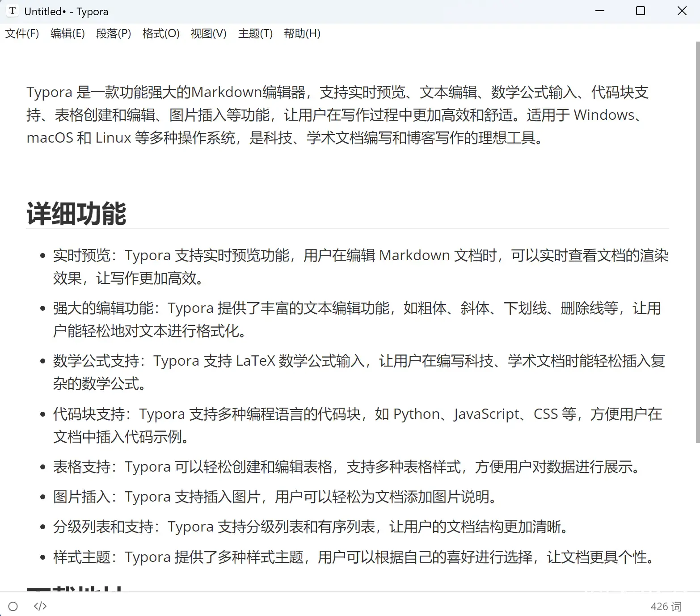Minimize the Typora window

(x=600, y=11)
